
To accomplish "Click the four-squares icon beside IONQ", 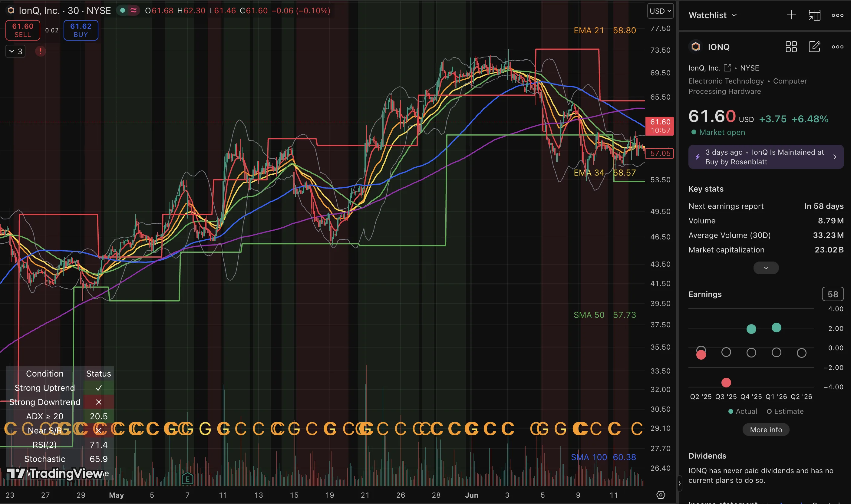I will (791, 47).
